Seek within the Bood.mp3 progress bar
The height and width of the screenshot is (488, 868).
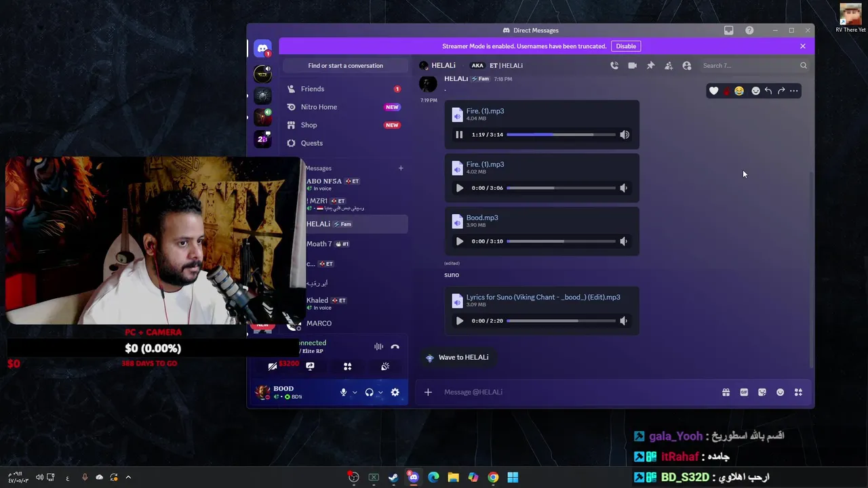click(561, 241)
